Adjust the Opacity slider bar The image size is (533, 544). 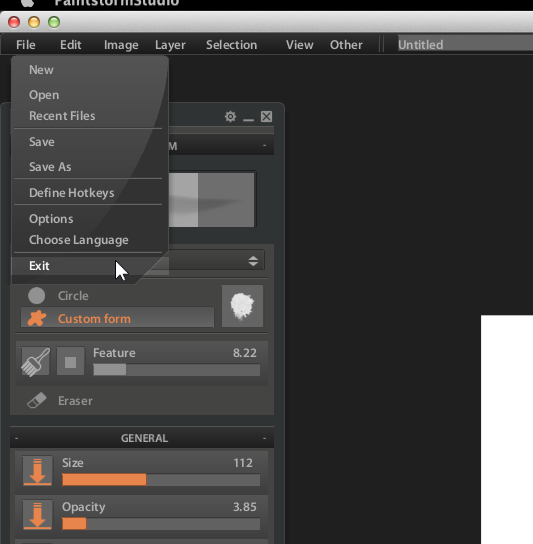pyautogui.click(x=161, y=524)
